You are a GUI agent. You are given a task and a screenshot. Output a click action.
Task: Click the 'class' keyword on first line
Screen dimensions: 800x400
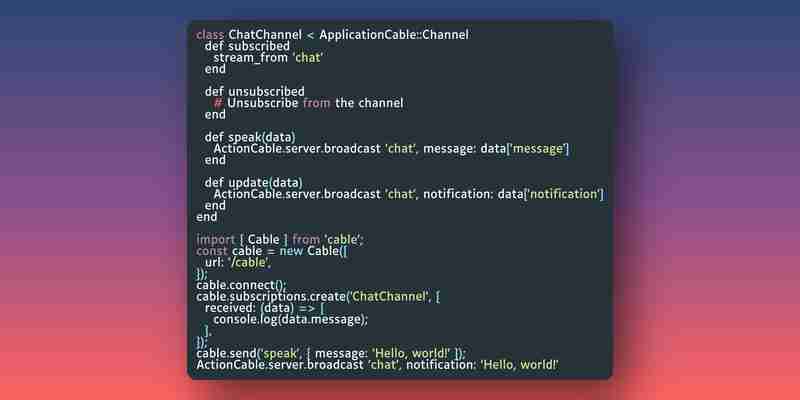pos(210,35)
